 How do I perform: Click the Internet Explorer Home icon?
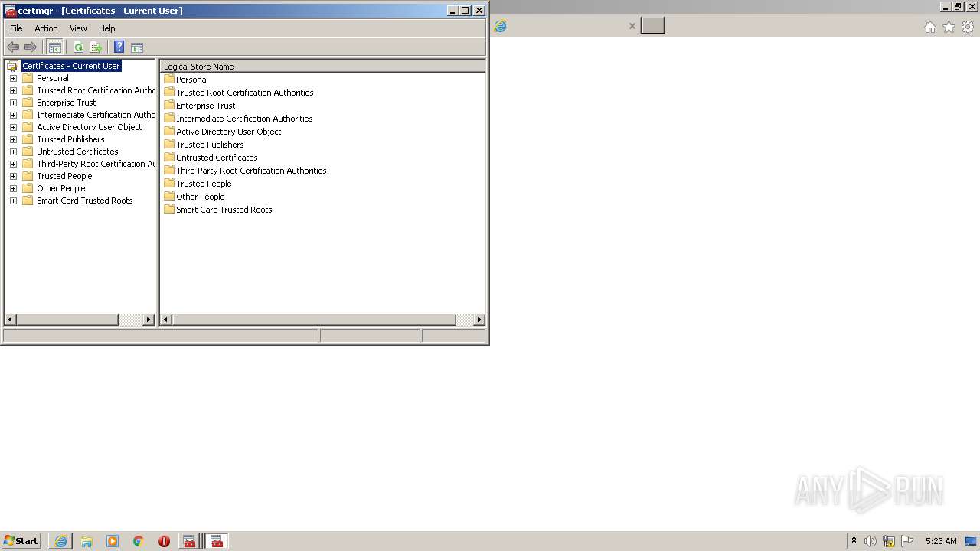pos(929,27)
